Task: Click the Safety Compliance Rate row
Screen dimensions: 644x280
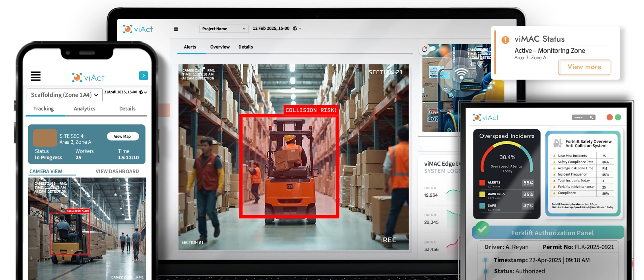Action: 583,162
